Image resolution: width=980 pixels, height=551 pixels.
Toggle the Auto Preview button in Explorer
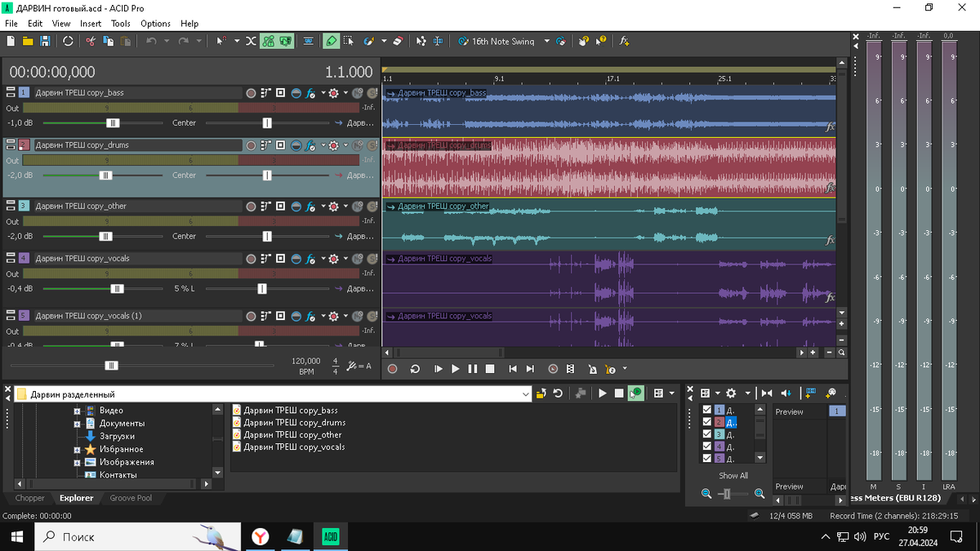[x=635, y=393]
